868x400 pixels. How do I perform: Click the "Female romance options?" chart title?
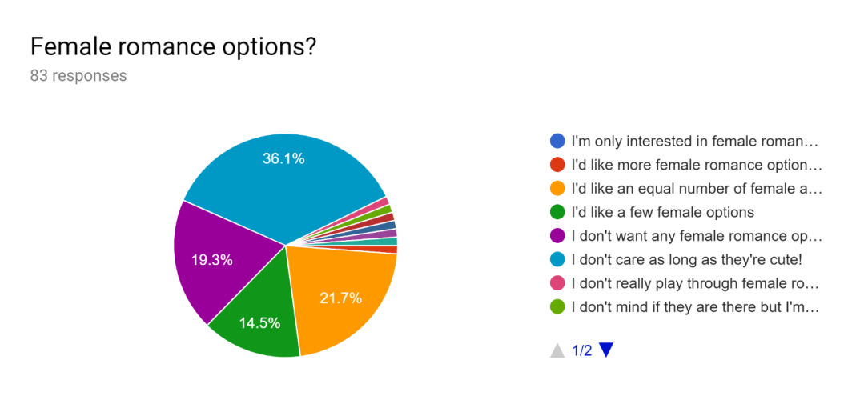point(174,46)
